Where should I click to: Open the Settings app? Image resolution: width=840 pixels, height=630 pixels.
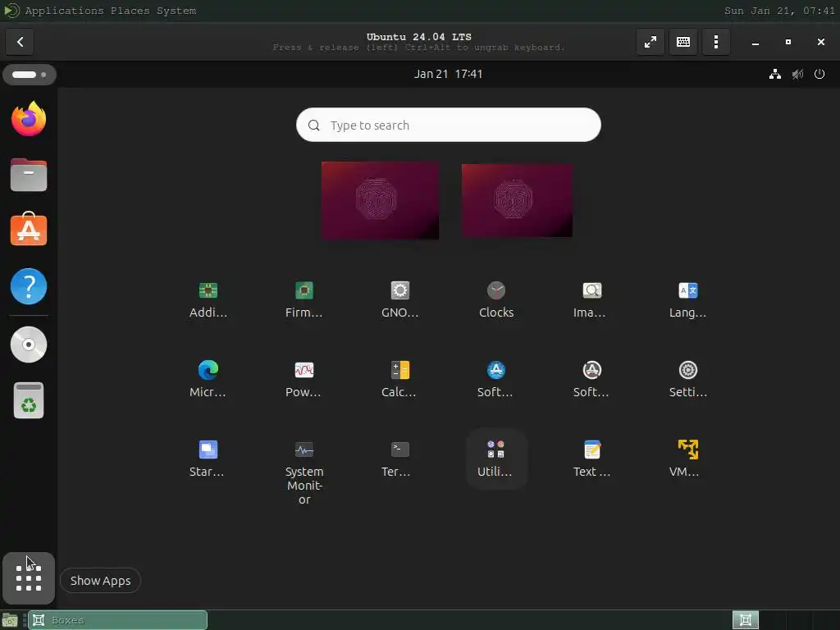click(688, 379)
